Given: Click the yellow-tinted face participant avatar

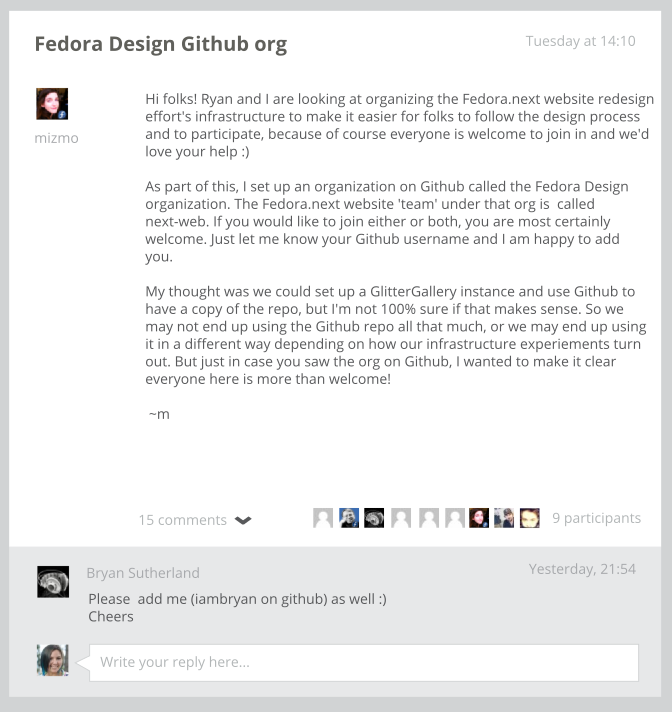Looking at the screenshot, I should 529,518.
